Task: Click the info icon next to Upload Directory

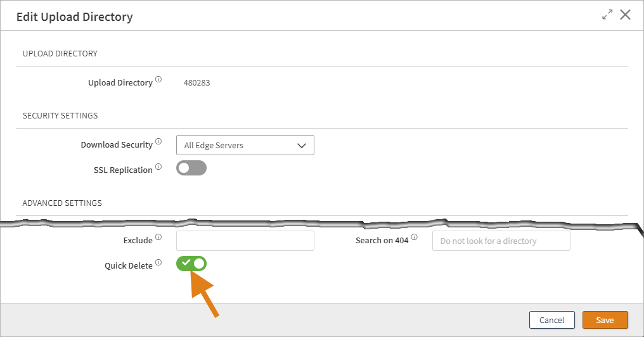Action: (158, 80)
